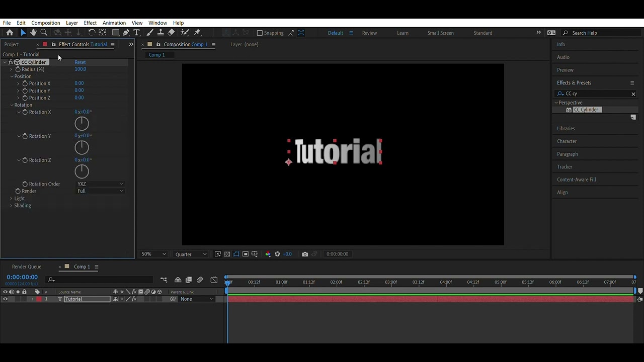
Task: Toggle fx switch on Tutorial layer row
Action: pos(134,299)
